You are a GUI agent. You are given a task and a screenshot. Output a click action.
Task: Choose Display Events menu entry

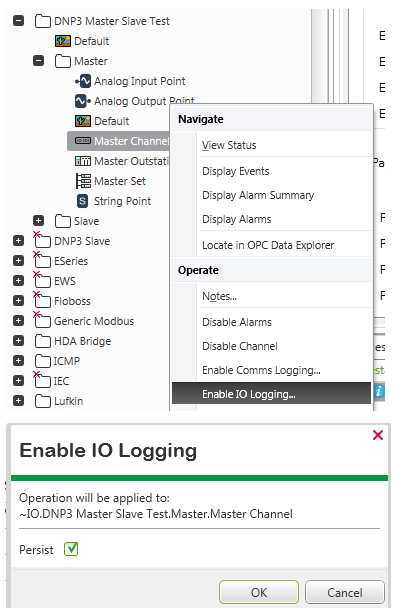pos(271,171)
